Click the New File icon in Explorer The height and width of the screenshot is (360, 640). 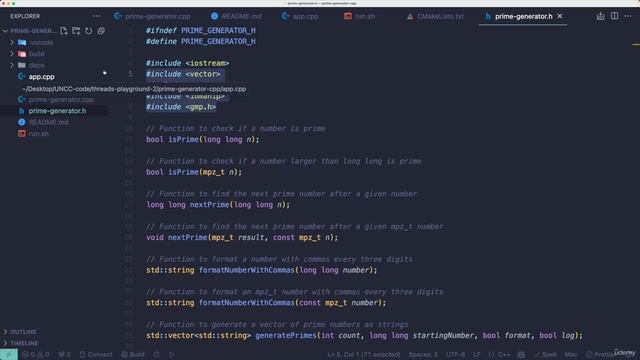click(64, 31)
